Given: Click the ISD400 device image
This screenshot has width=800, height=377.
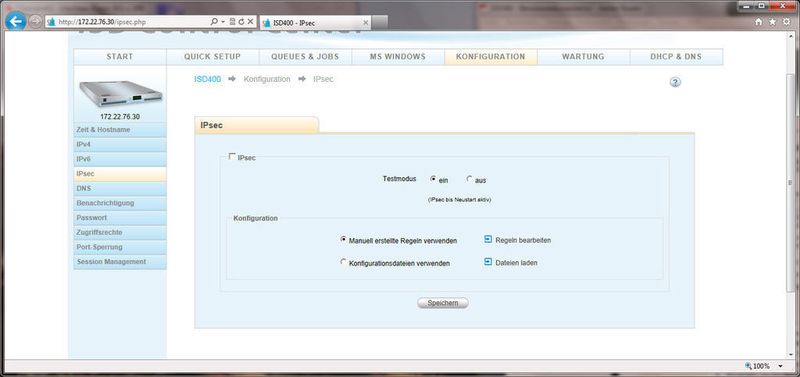Looking at the screenshot, I should (x=120, y=94).
